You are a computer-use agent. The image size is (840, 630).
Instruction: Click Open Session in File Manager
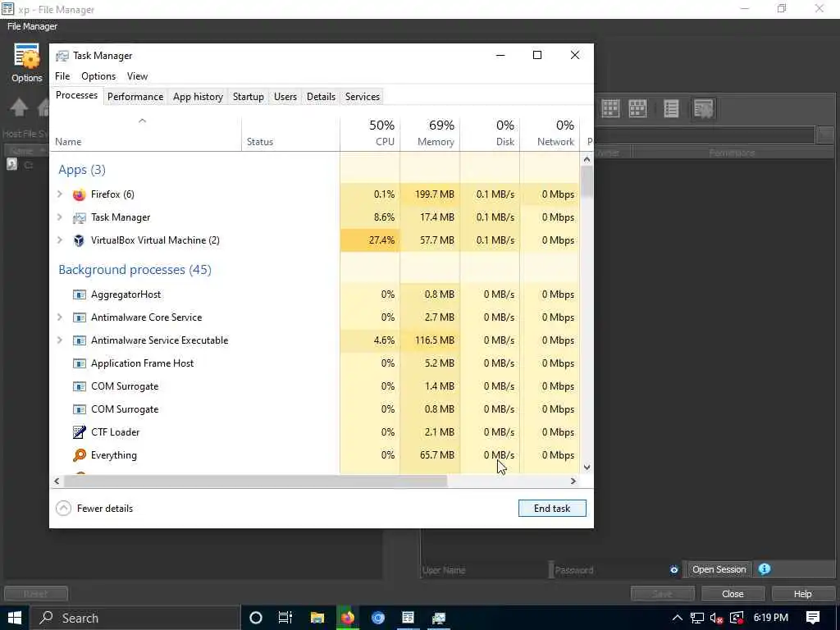[x=719, y=569]
